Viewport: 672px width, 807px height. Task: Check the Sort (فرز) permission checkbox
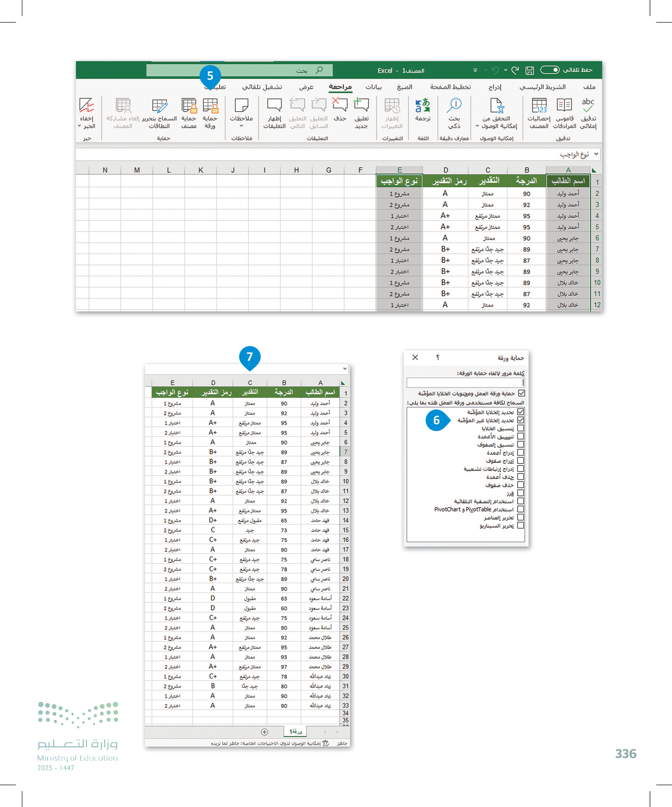click(521, 493)
